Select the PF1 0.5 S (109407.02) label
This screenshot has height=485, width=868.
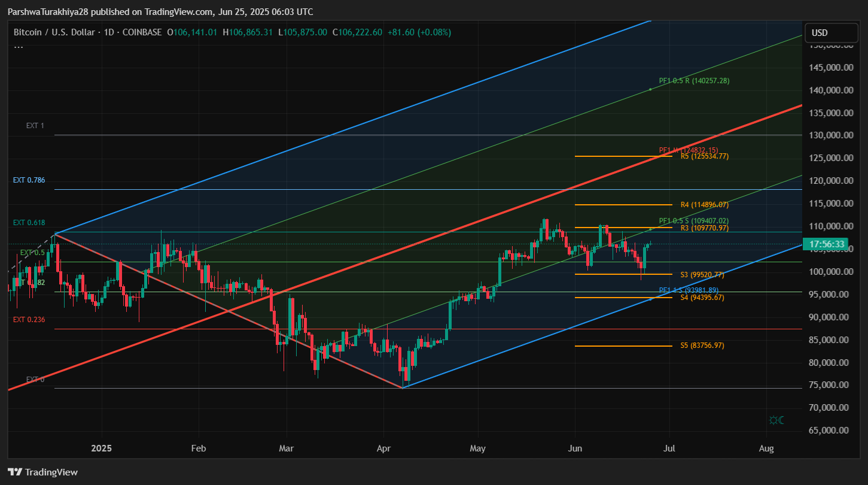coord(694,221)
